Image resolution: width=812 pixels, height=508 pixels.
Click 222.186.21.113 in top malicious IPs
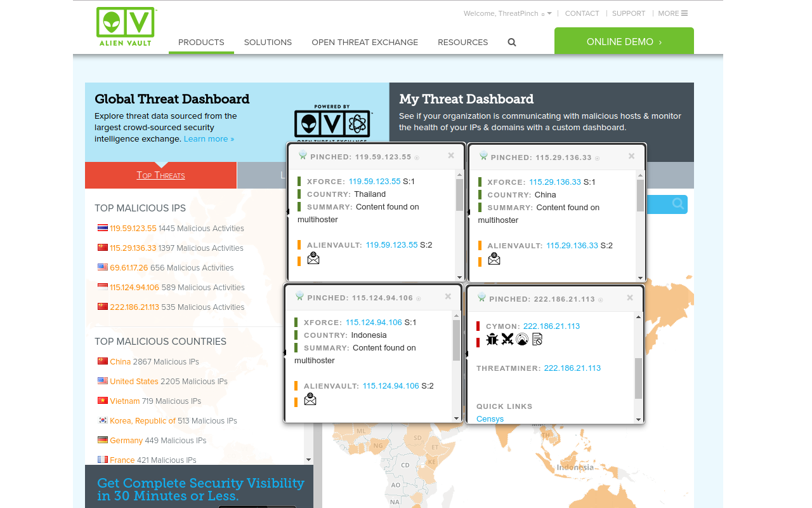(134, 307)
